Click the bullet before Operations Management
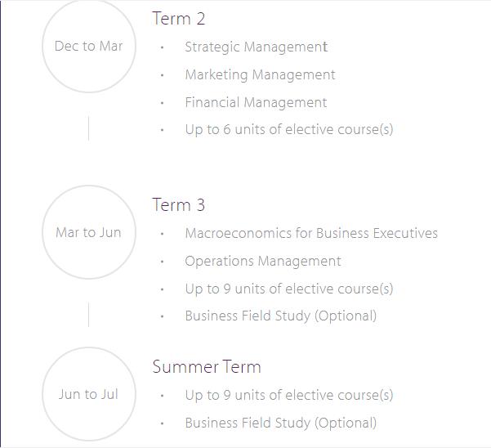The image size is (491, 448). (x=163, y=262)
